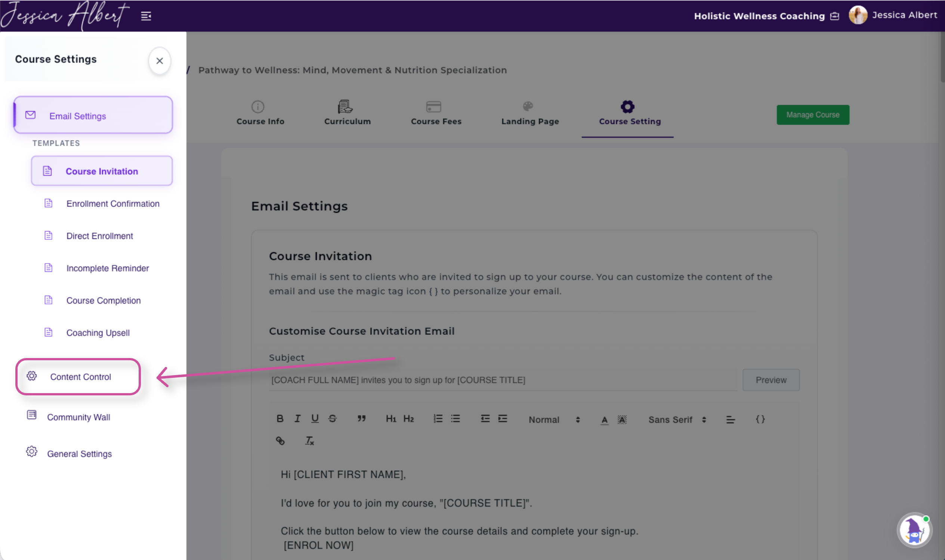Open the text background color picker
This screenshot has width=945, height=560.
point(622,420)
